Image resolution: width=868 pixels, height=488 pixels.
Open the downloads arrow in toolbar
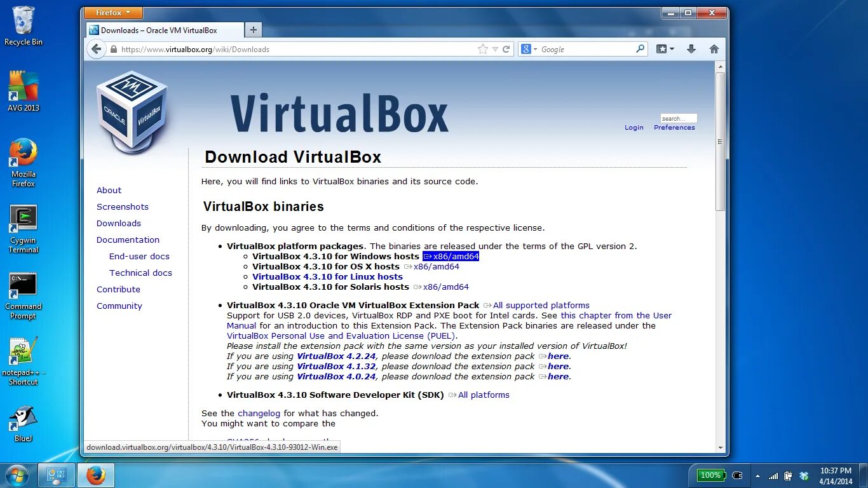tap(691, 49)
